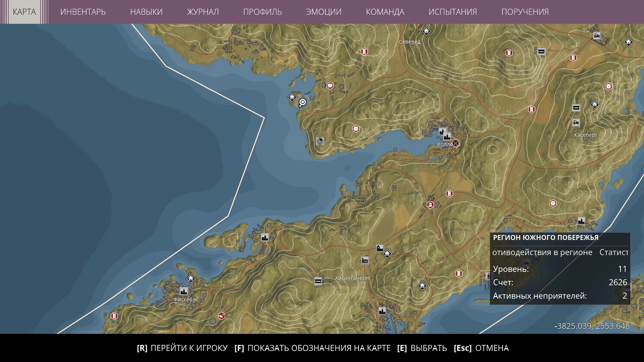Viewport: 644px width, 362px height.
Task: Click the Уровень row in region panel
Action: click(x=560, y=269)
